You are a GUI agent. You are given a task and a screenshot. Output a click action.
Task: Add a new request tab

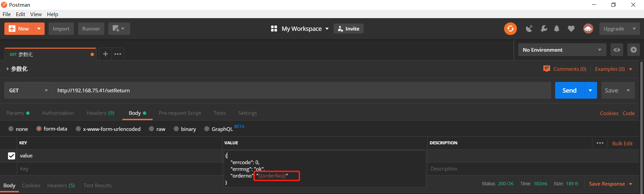(x=105, y=54)
